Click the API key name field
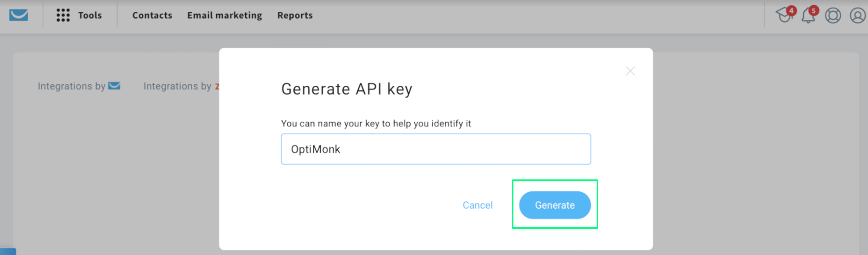Viewport: 868px width, 255px height. [436, 149]
